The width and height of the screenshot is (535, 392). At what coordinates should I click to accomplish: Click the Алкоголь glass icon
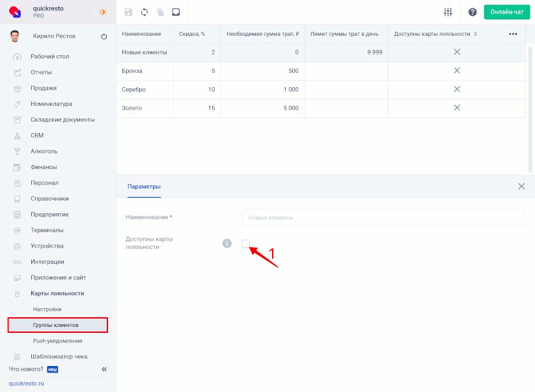click(x=17, y=151)
